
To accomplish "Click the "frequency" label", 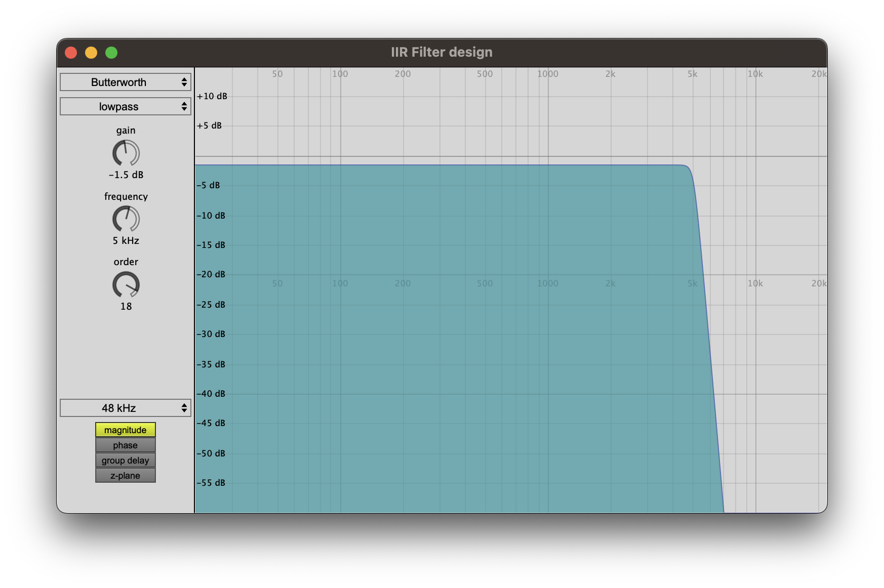I will click(126, 196).
